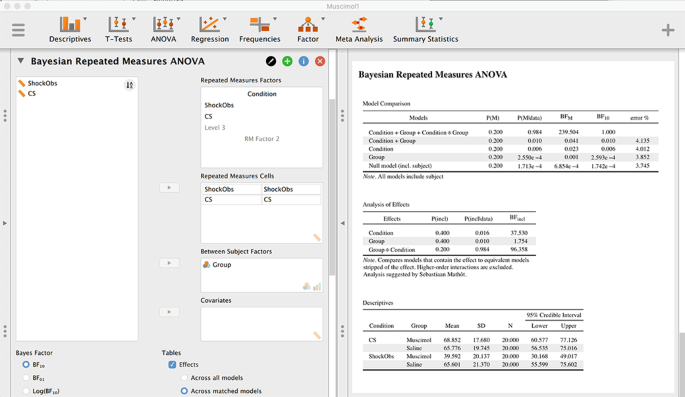Screen dimensions: 685x397
Task: Remove analysis with the red X icon
Action: point(320,61)
